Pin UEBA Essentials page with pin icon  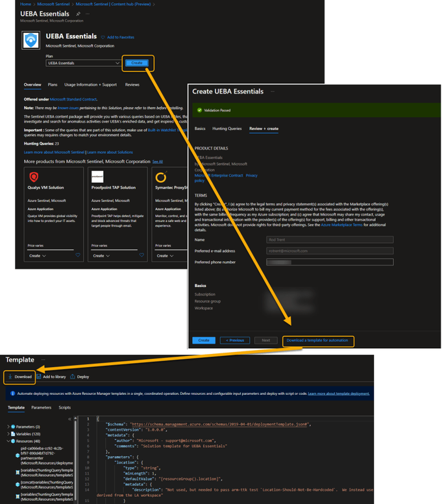point(78,14)
